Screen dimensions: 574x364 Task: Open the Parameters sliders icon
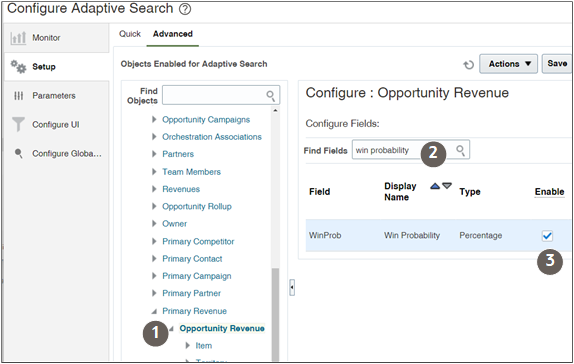click(18, 96)
